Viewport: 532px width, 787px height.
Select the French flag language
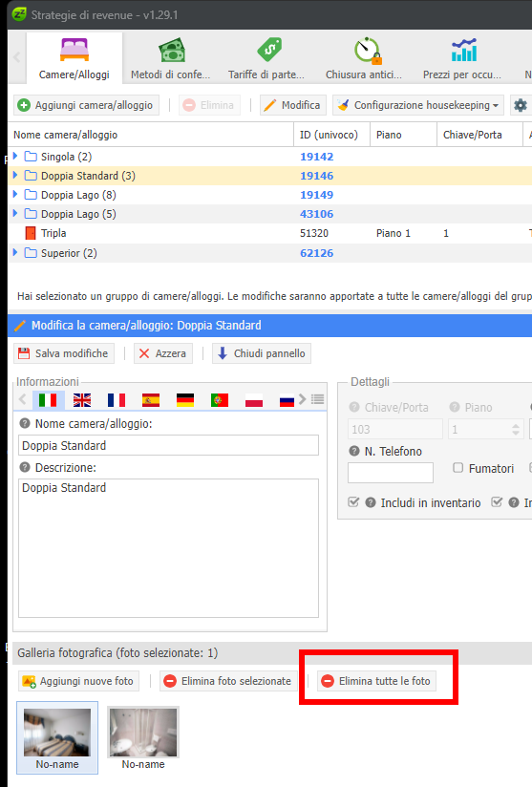(117, 400)
